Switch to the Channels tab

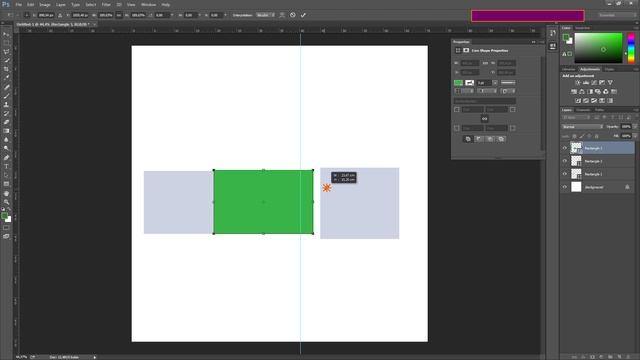583,110
